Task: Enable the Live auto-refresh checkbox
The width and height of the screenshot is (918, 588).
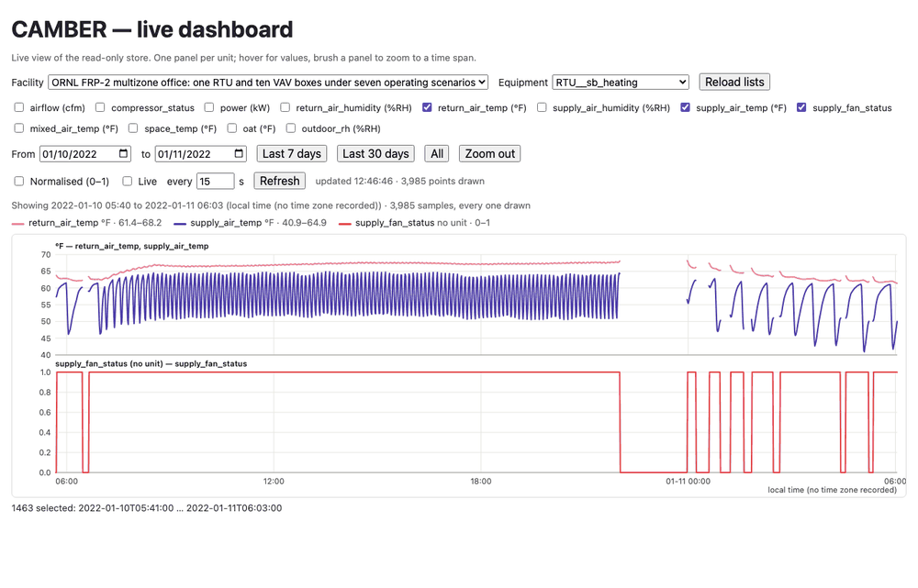Action: pyautogui.click(x=127, y=182)
